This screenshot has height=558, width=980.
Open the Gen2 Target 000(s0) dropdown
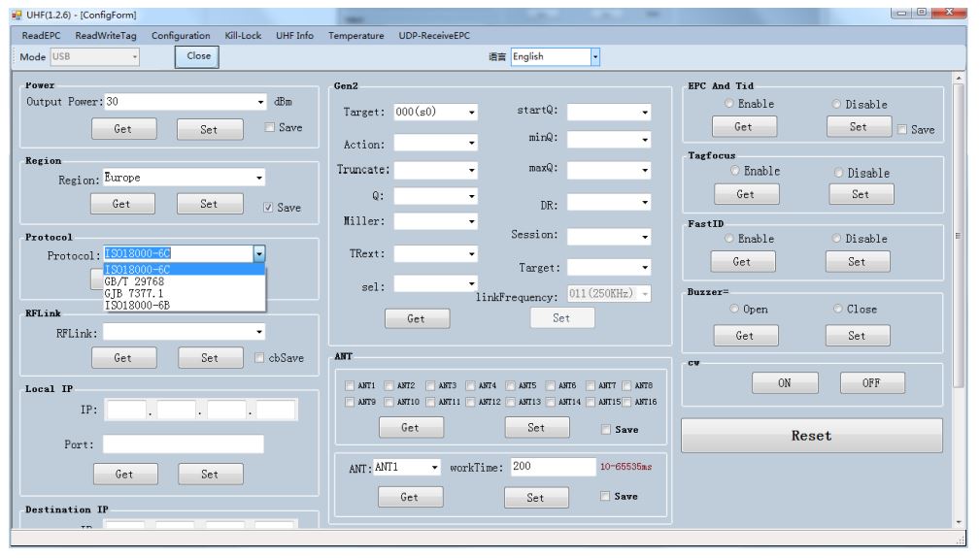(x=471, y=113)
